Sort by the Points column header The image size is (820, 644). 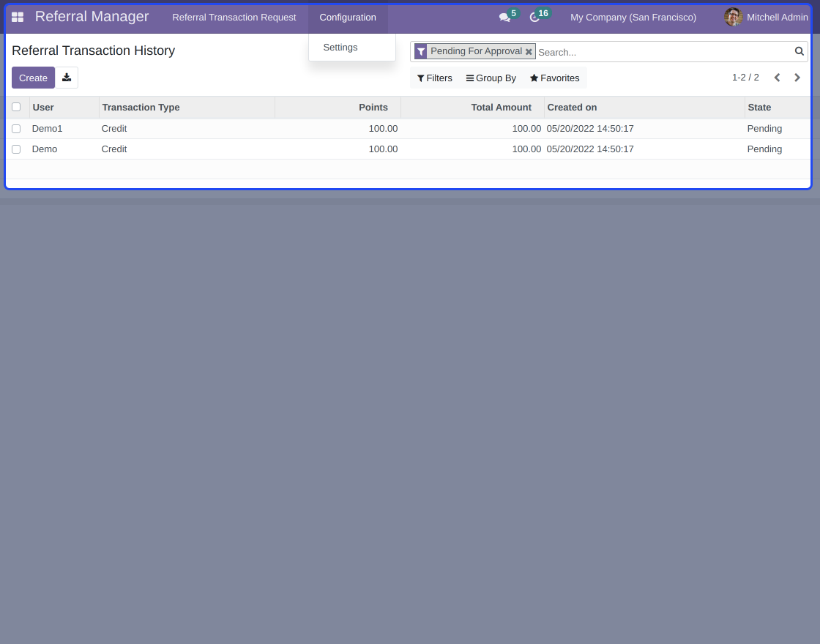(x=338, y=107)
